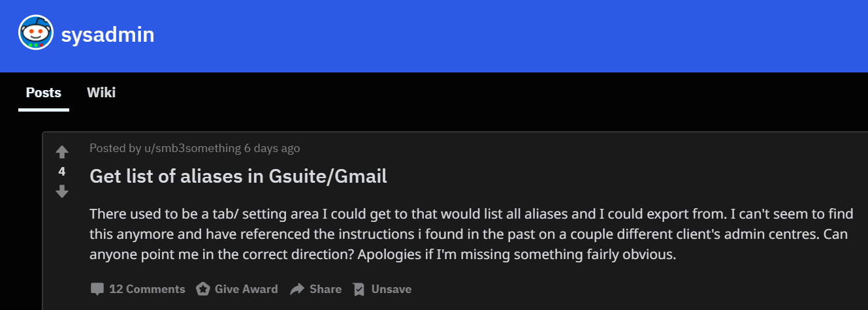Click the share arrow icon

[297, 288]
